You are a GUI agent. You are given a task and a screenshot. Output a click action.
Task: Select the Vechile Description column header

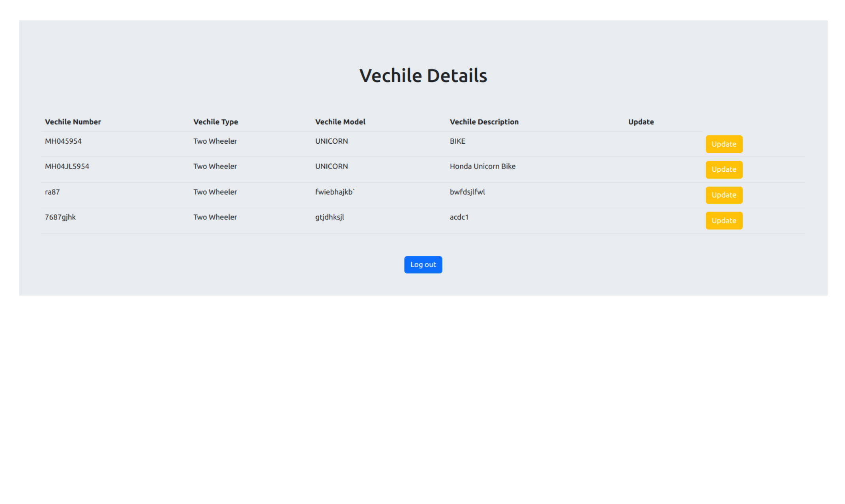click(484, 122)
